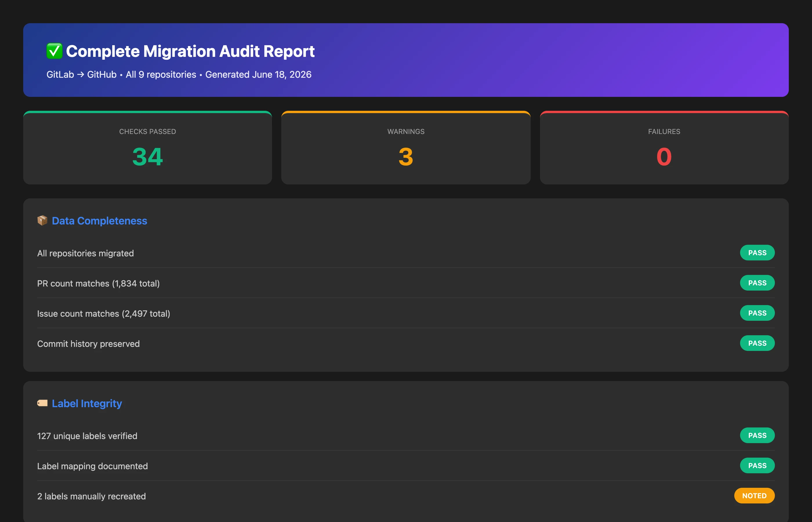Click the FAILURES label
812x522 pixels.
coord(664,132)
